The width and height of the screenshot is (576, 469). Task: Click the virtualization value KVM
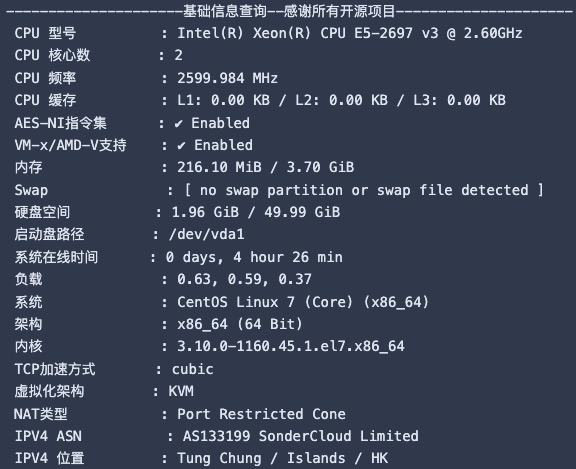click(x=181, y=392)
